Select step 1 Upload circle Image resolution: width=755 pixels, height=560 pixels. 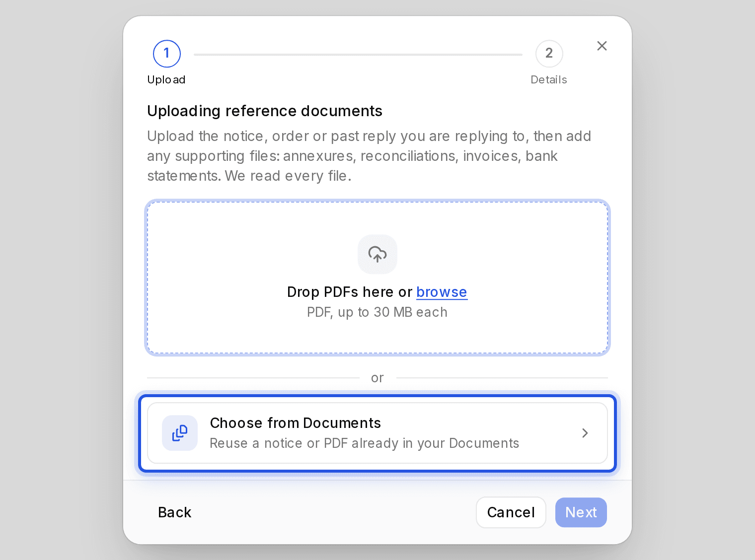coord(167,54)
